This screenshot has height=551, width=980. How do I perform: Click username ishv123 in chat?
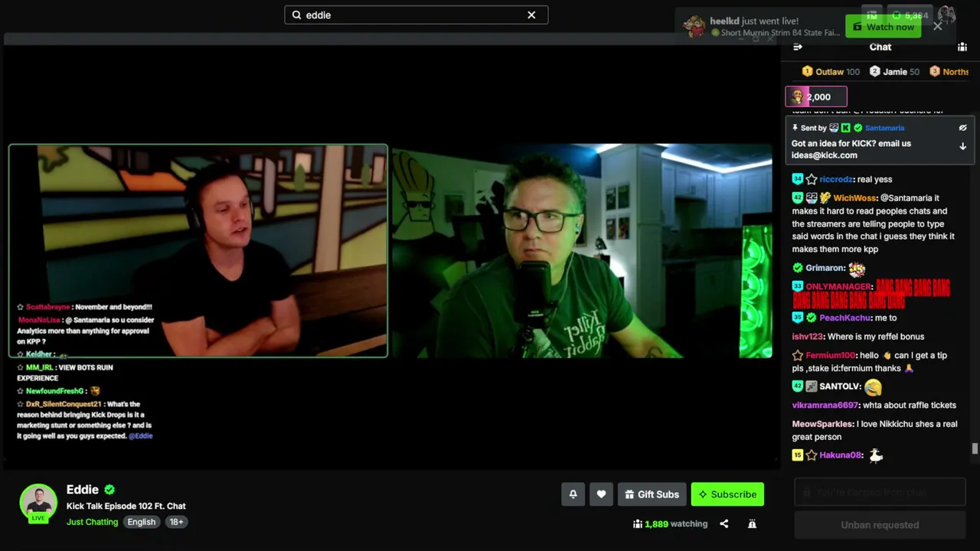point(807,337)
